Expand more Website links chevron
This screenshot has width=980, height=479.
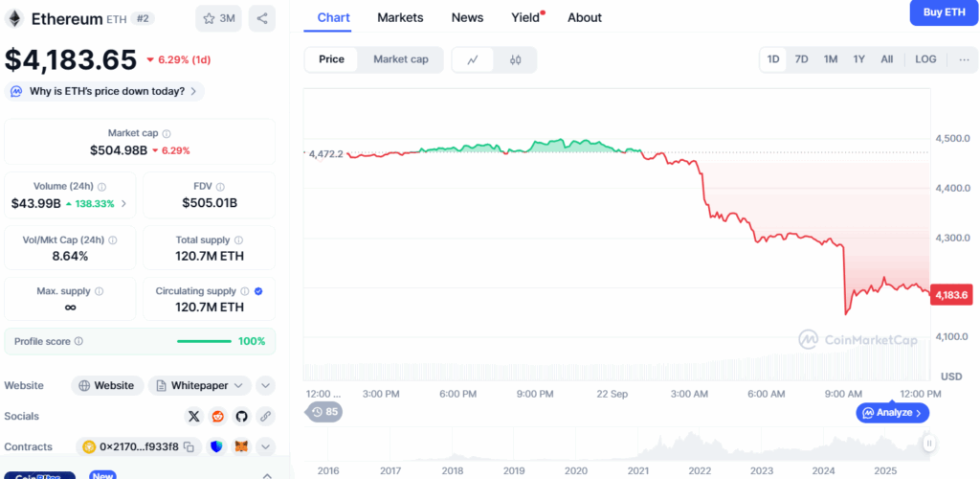tap(266, 386)
